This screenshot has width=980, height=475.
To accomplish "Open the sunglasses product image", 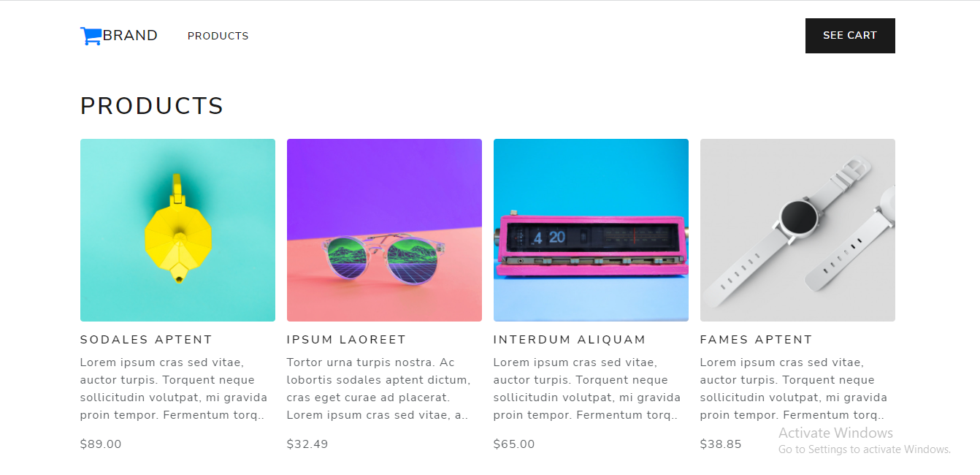I will [x=384, y=230].
